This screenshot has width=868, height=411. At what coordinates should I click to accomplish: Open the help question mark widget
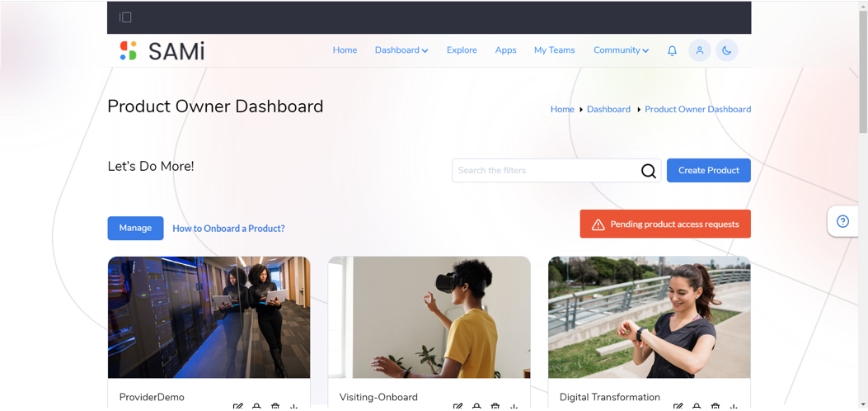click(842, 221)
